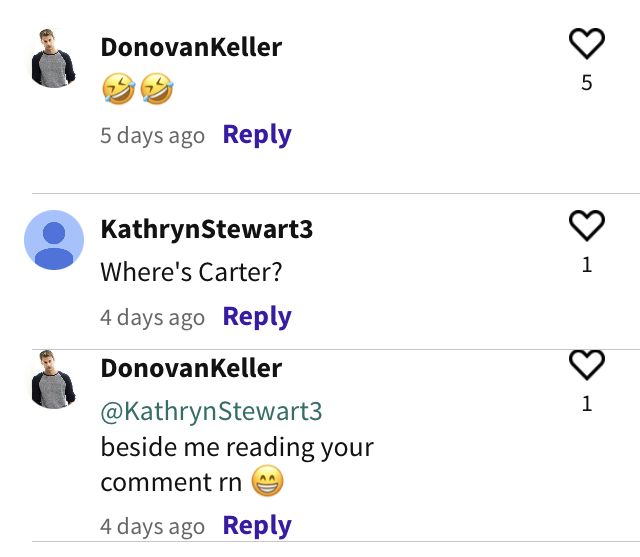Click the like count under the last heart
The width and height of the screenshot is (640, 557).
coord(587,404)
